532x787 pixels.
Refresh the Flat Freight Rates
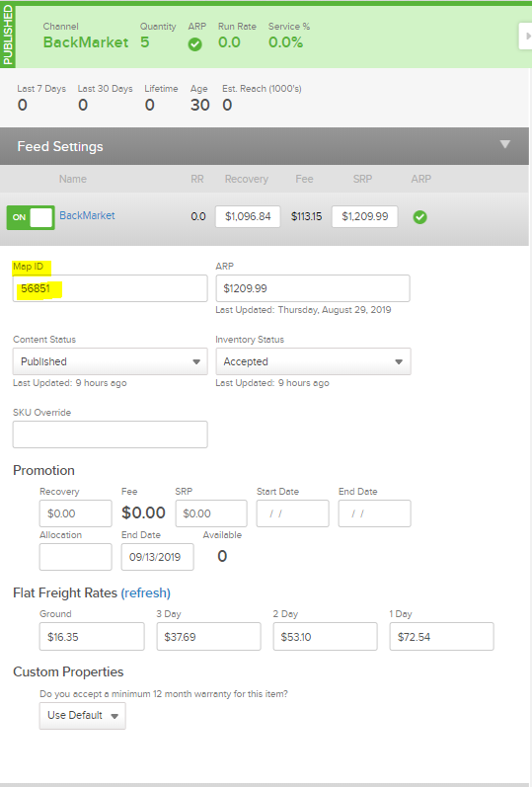[x=145, y=592]
